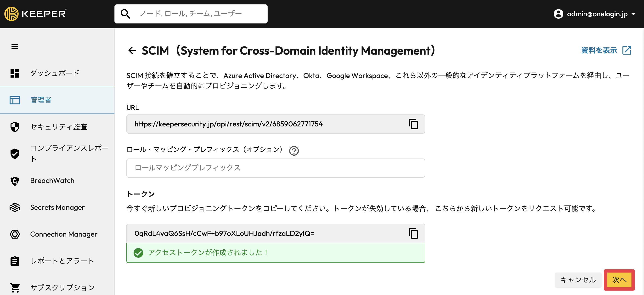Open the 資料を表示 documentation link
644x295 pixels.
click(x=599, y=50)
